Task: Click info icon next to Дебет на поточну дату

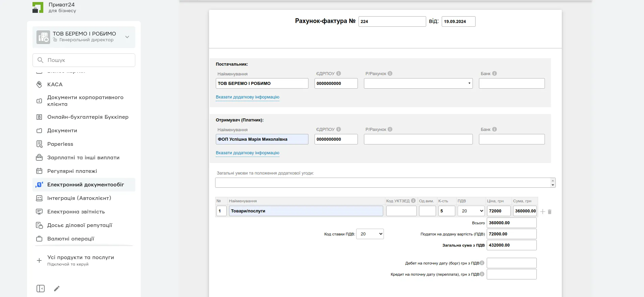Action: (x=482, y=263)
